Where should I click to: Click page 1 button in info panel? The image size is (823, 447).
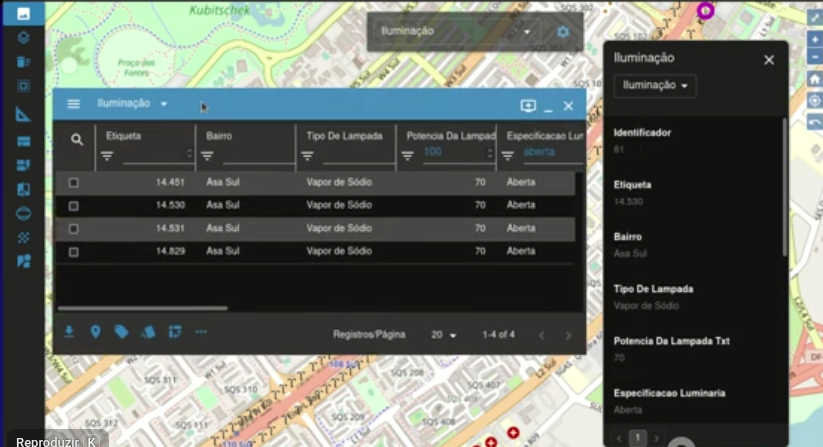click(x=638, y=438)
